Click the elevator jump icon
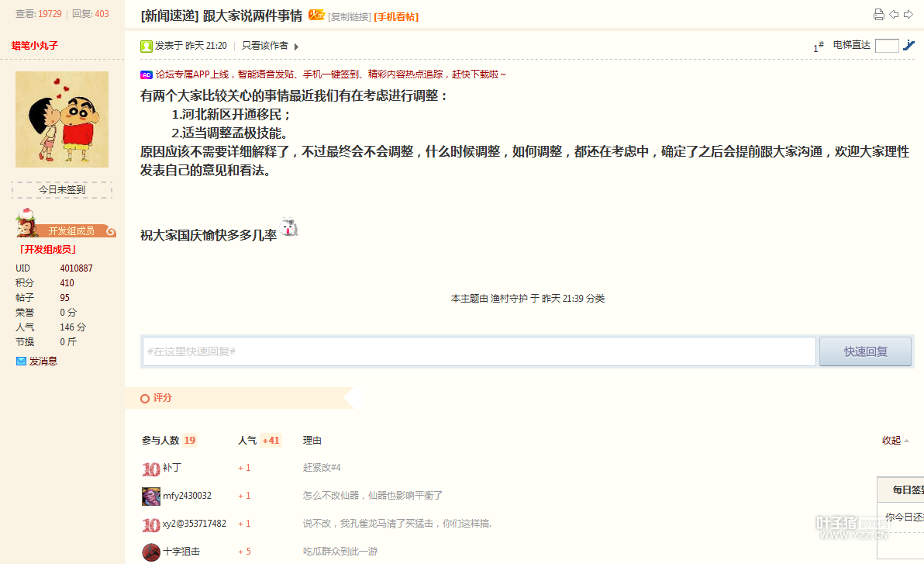The image size is (924, 564). [x=909, y=46]
